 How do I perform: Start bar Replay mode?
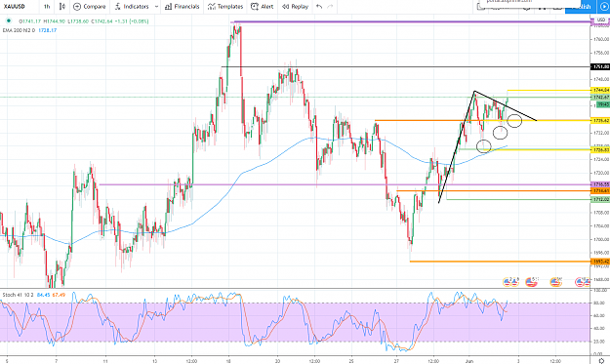pos(296,7)
